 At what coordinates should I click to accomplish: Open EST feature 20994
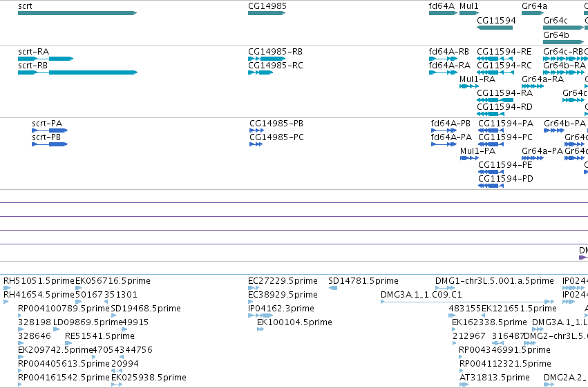pyautogui.click(x=117, y=371)
